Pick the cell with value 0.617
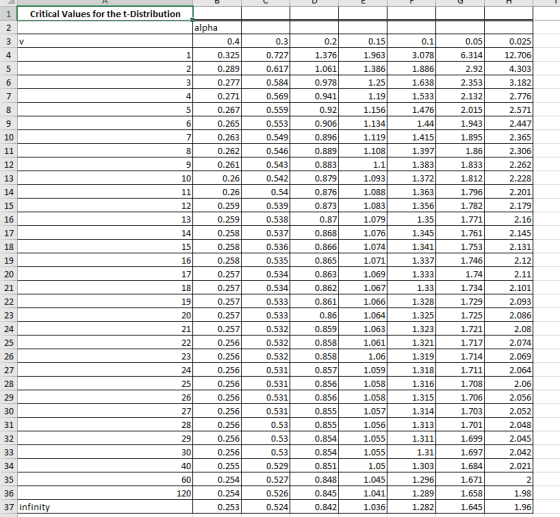The width and height of the screenshot is (560, 517). (266, 69)
